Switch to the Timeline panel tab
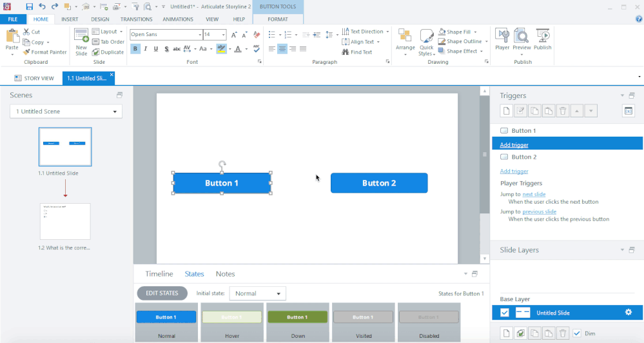This screenshot has height=343, width=644. pos(159,274)
